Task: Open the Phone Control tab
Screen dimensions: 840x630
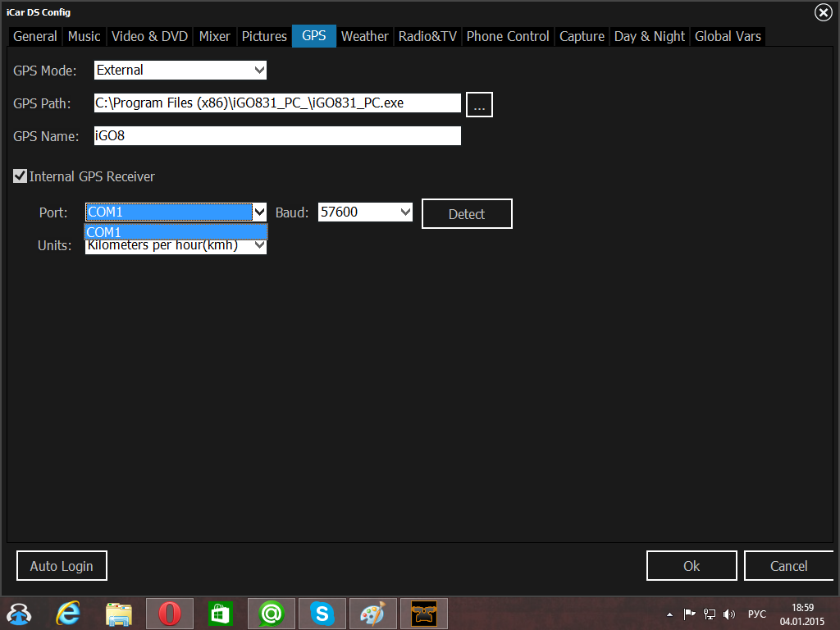Action: pos(508,36)
